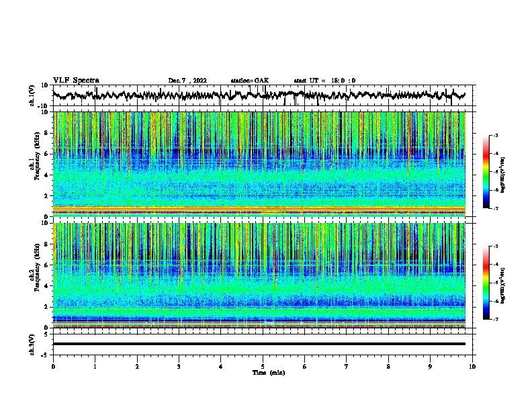Click the "-3" value on ch.2 color bar

pyautogui.click(x=495, y=246)
